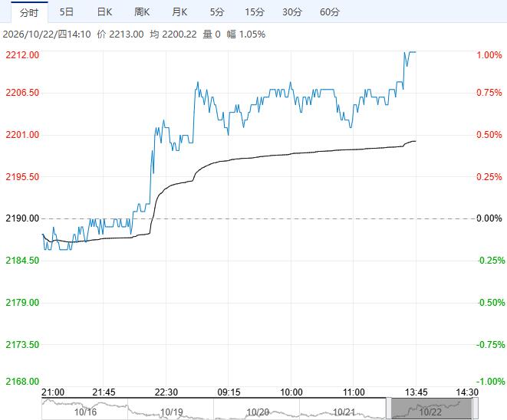Click the 2195.50 price axis label

tap(22, 177)
